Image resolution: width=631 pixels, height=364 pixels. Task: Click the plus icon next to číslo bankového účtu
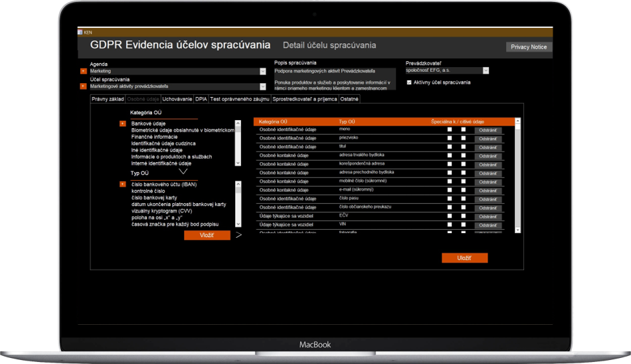(x=123, y=184)
